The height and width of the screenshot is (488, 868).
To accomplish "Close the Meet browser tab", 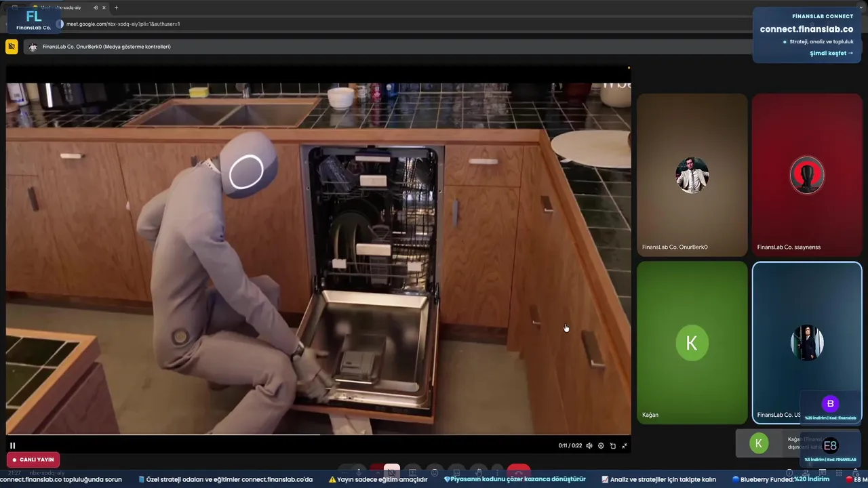I will click(104, 7).
